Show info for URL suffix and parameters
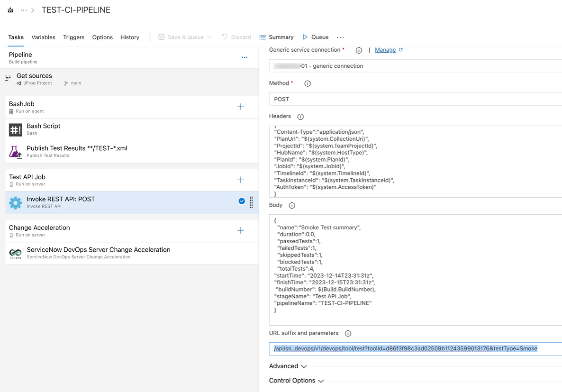The image size is (562, 392). tap(348, 334)
